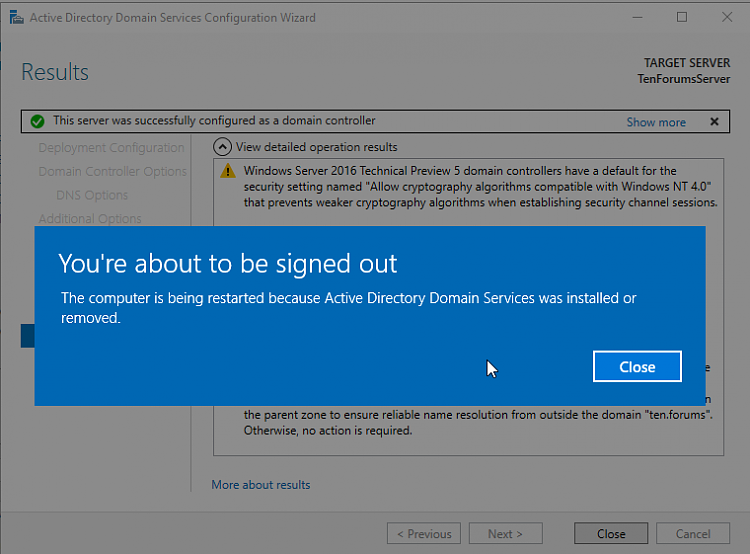Click the Previous button

424,533
